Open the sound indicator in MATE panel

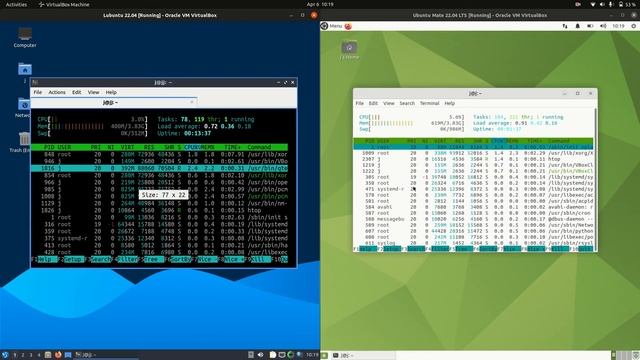[603, 26]
